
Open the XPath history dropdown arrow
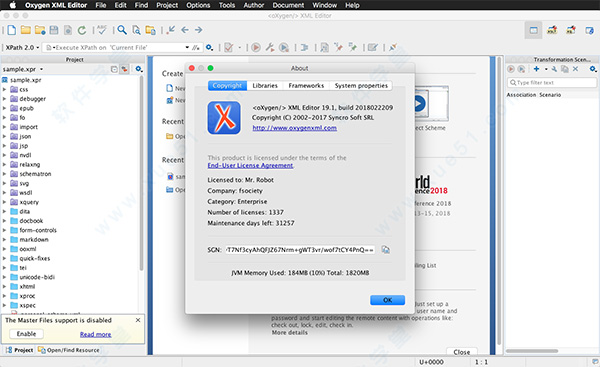[187, 47]
